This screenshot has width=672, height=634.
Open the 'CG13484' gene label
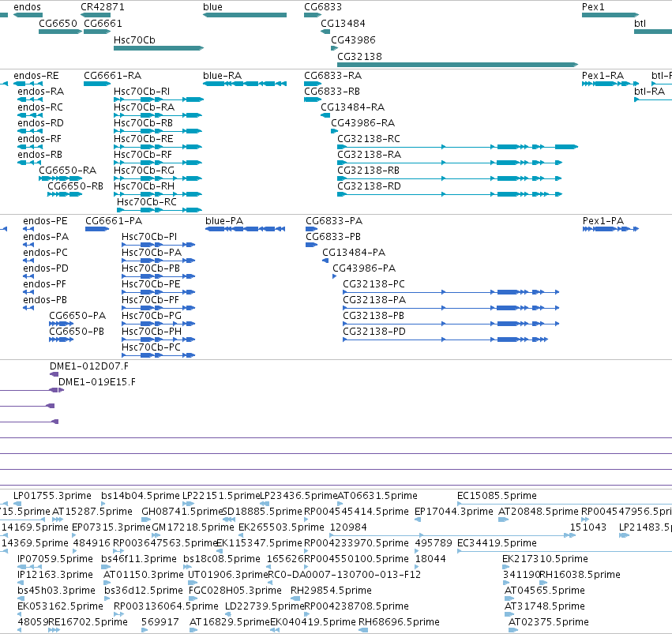[343, 24]
